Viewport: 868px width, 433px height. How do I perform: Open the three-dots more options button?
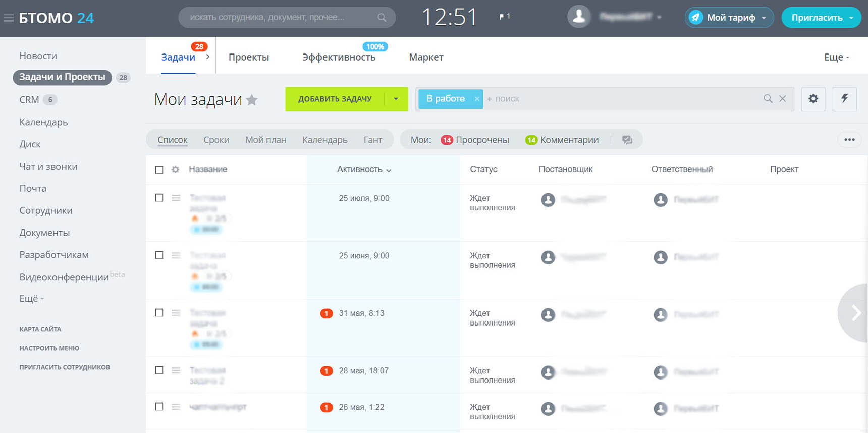click(849, 140)
